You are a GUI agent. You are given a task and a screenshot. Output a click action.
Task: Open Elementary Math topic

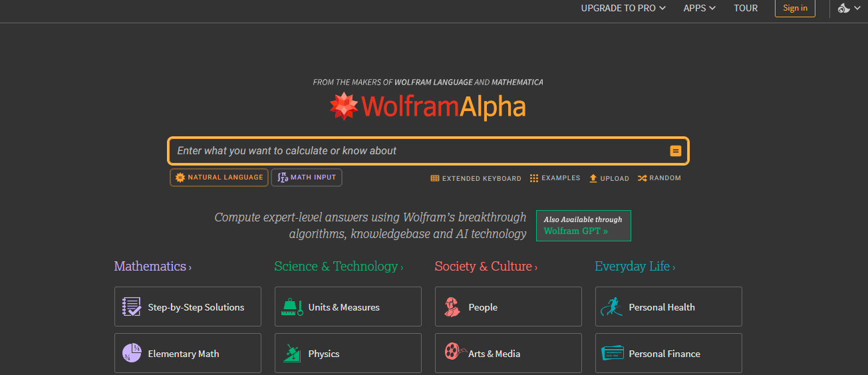(188, 353)
